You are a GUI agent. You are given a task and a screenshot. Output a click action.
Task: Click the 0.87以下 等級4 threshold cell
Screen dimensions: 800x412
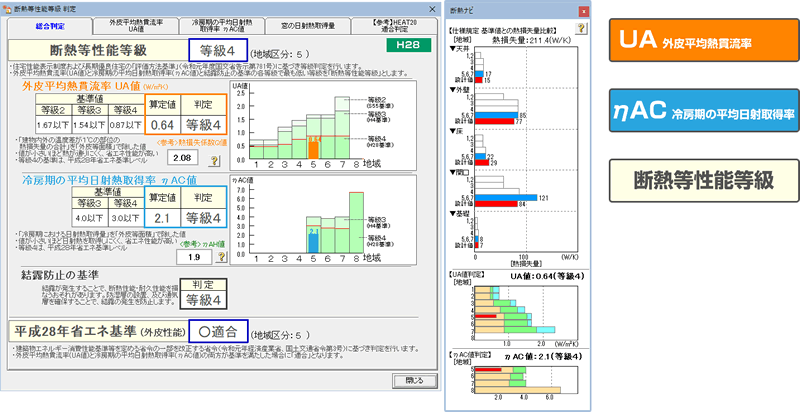[126, 125]
